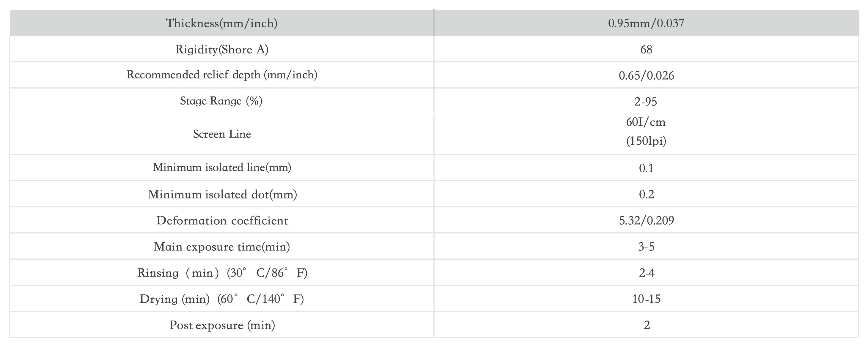Click the Deformation coefficient label
Viewport: 868px width, 347px height.
click(222, 221)
